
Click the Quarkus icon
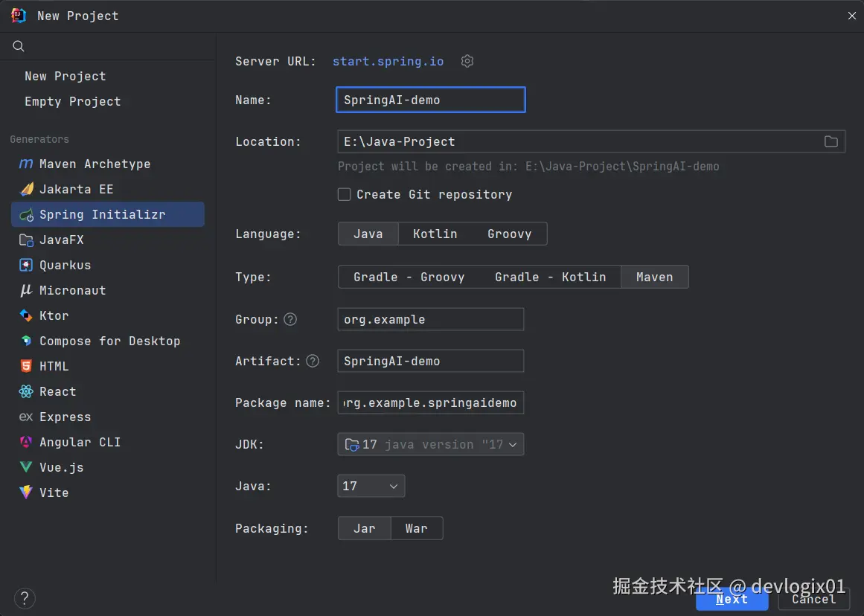click(26, 265)
